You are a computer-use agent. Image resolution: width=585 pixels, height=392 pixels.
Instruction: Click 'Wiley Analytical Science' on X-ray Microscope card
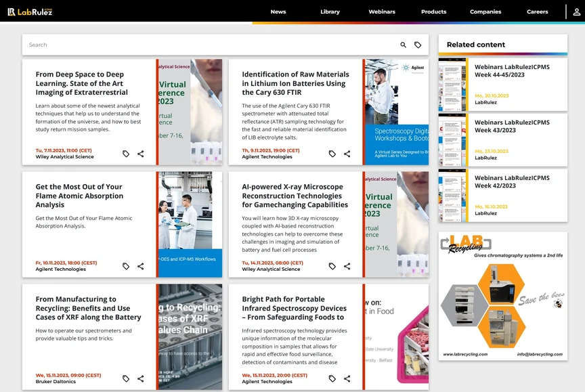tap(271, 269)
